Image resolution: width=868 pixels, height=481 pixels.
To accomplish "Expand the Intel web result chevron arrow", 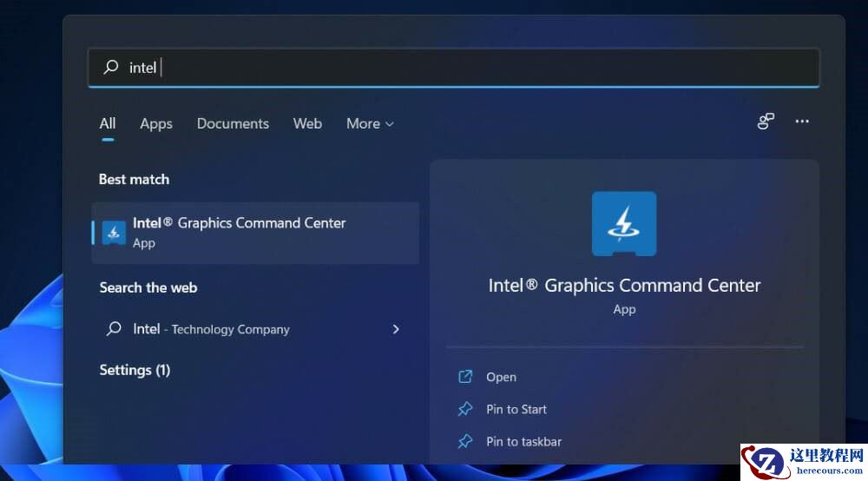I will pyautogui.click(x=396, y=329).
